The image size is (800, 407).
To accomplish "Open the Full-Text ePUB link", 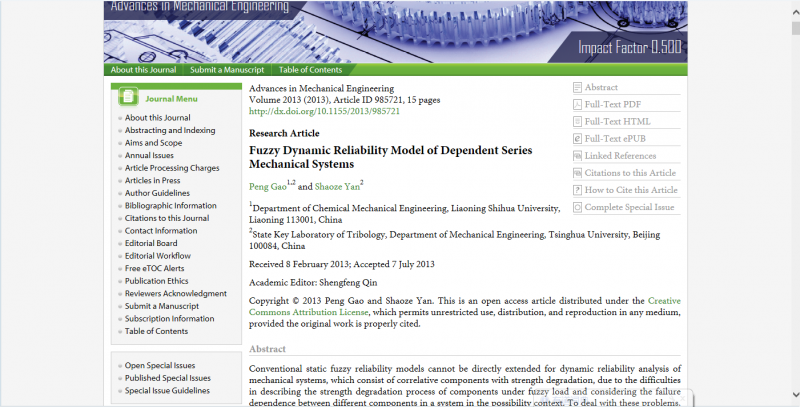I will (x=615, y=139).
